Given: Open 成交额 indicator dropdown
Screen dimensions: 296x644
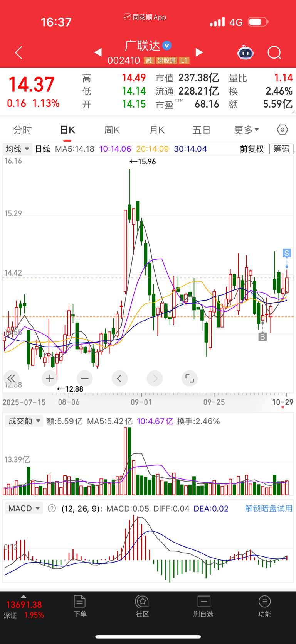Looking at the screenshot, I should [x=24, y=421].
